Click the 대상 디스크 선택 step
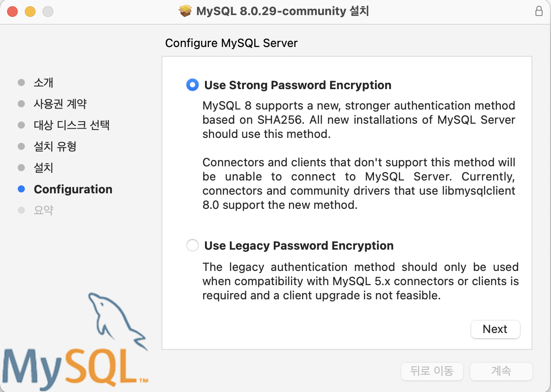Image resolution: width=551 pixels, height=392 pixels. click(71, 125)
